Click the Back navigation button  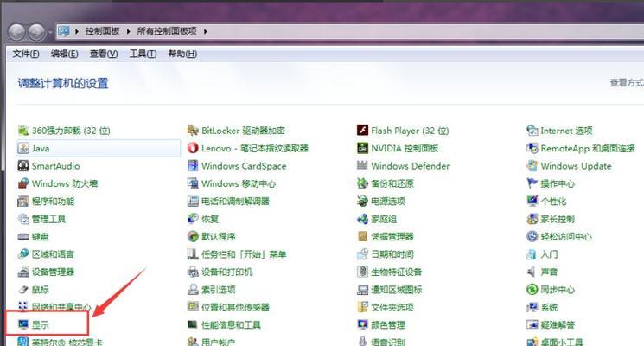tap(16, 32)
